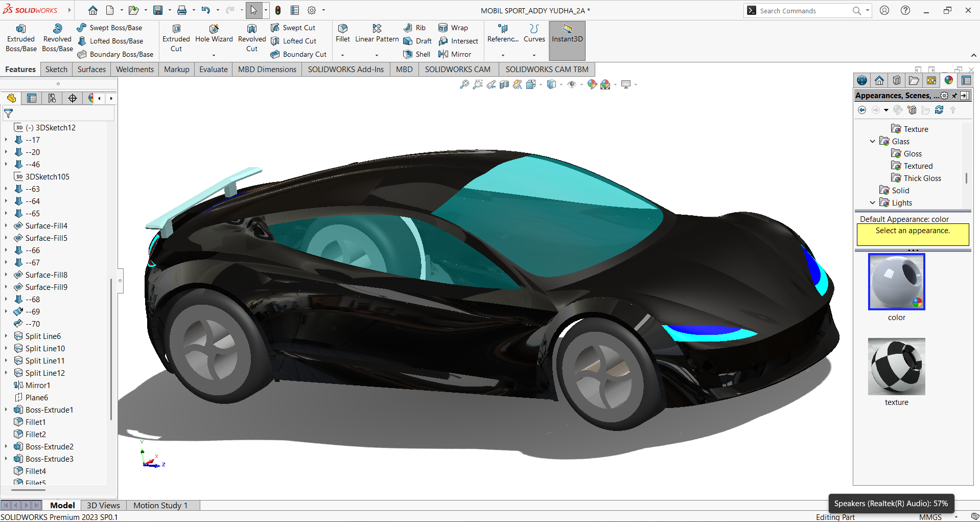This screenshot has width=980, height=522.
Task: Open the 3D Views tab
Action: point(103,505)
